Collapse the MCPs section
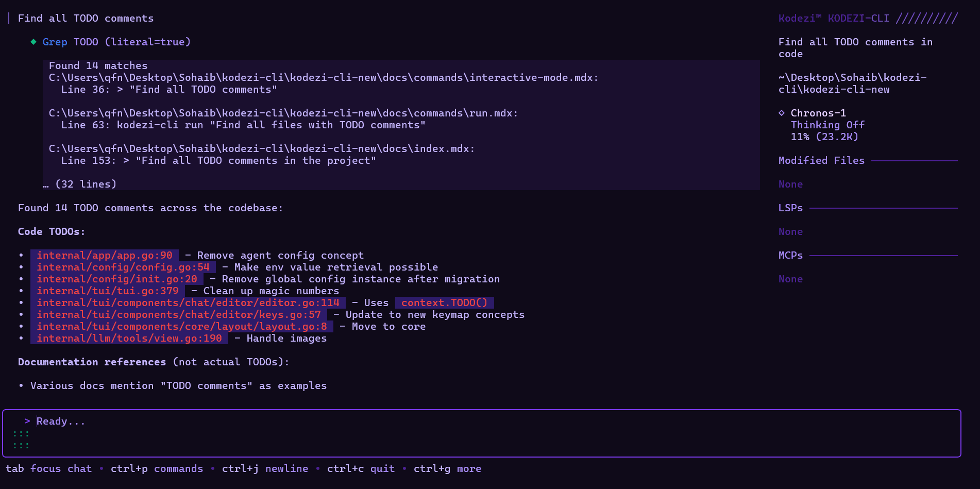Image resolution: width=980 pixels, height=489 pixels. click(x=790, y=255)
